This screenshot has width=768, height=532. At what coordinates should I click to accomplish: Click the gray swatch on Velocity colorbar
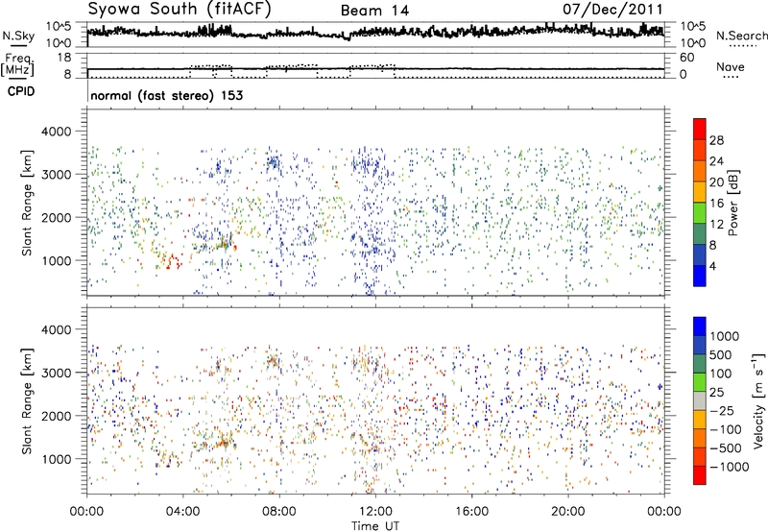[x=700, y=400]
